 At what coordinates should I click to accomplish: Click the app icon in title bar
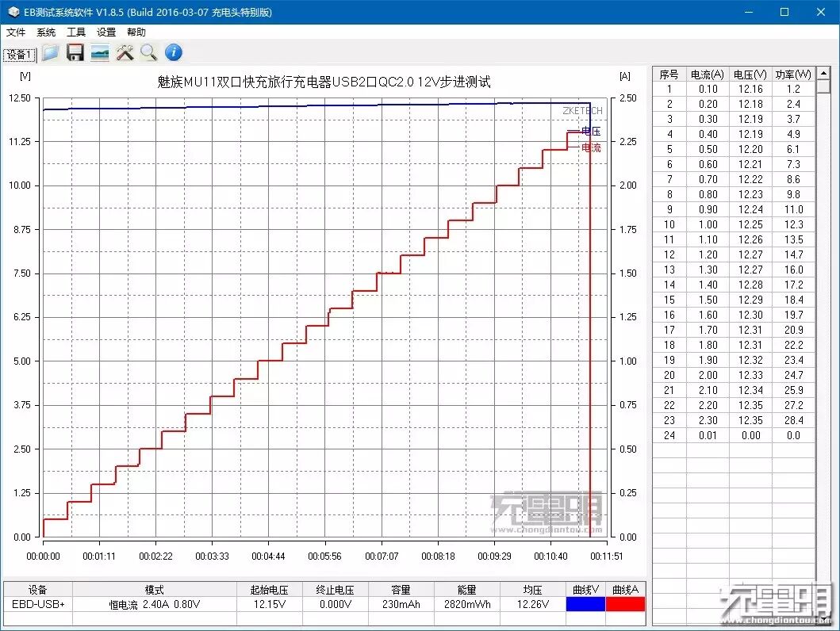pos(14,11)
